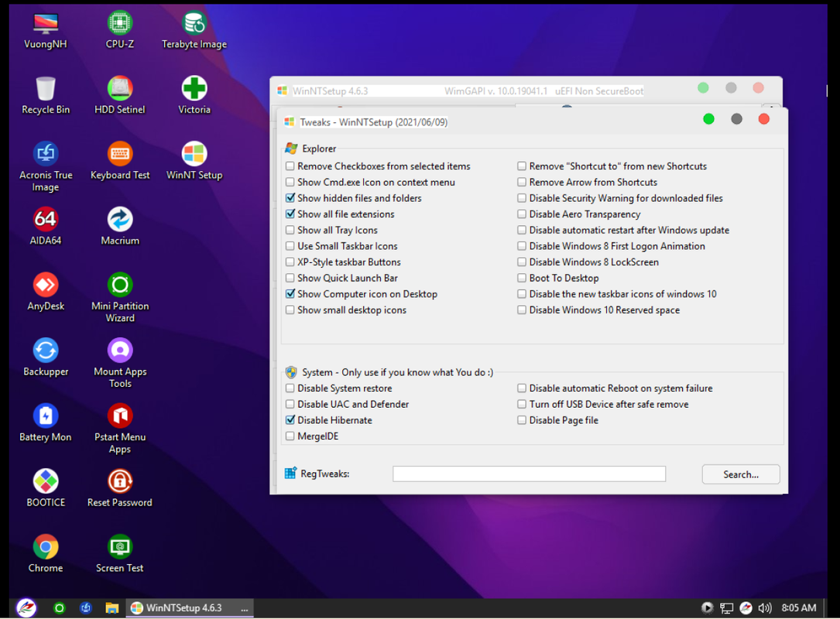Uncheck Show hidden files and folders

290,198
